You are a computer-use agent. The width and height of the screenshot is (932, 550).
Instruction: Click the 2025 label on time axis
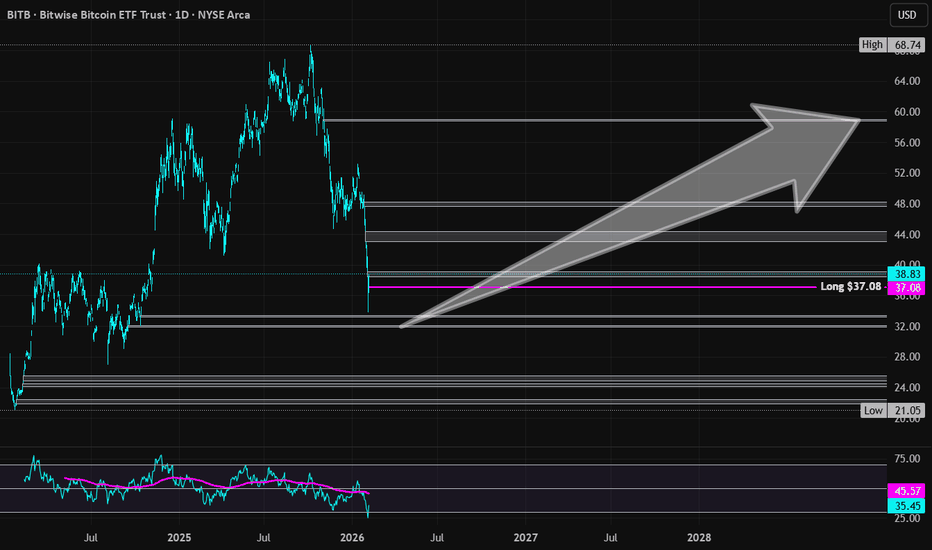pos(179,538)
